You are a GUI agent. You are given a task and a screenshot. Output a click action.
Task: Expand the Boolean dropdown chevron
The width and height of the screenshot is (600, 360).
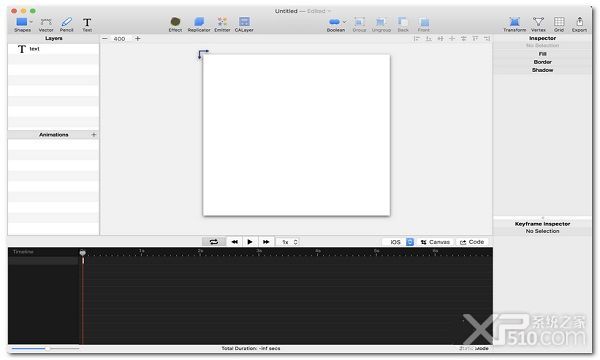point(344,22)
